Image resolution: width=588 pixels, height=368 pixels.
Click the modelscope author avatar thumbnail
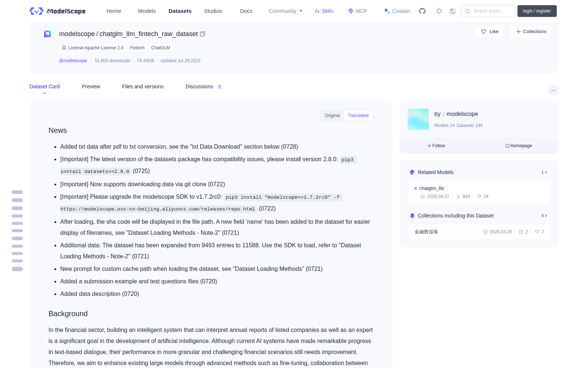click(418, 119)
